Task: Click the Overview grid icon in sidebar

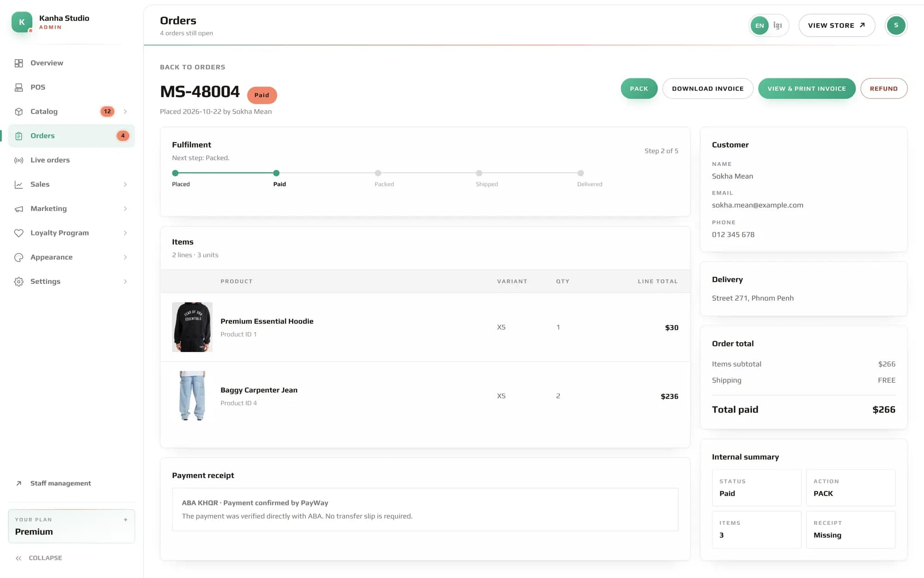Action: tap(18, 63)
